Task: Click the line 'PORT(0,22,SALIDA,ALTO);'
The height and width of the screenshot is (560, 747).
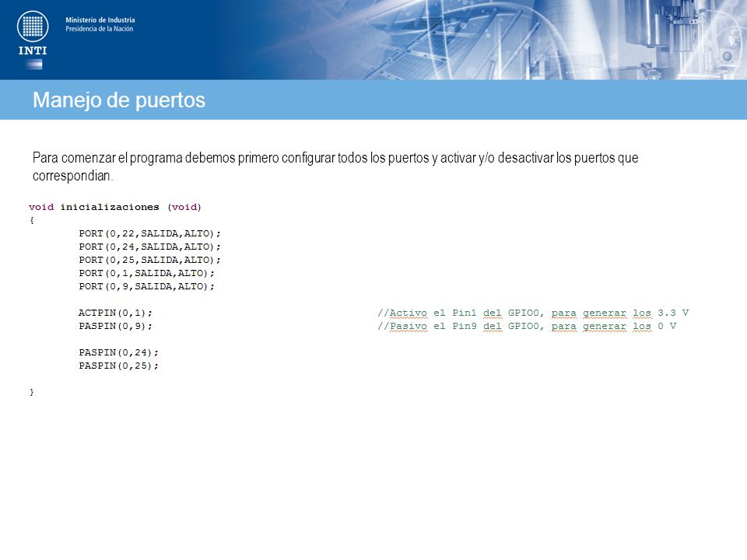Action: (149, 233)
